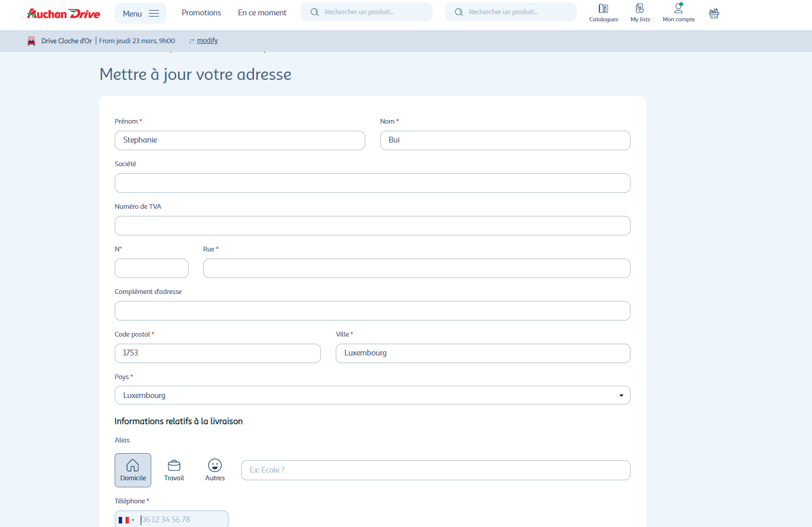This screenshot has width=812, height=527.
Task: Click the custom alias 'Ex: Ecole ?' field
Action: point(436,470)
